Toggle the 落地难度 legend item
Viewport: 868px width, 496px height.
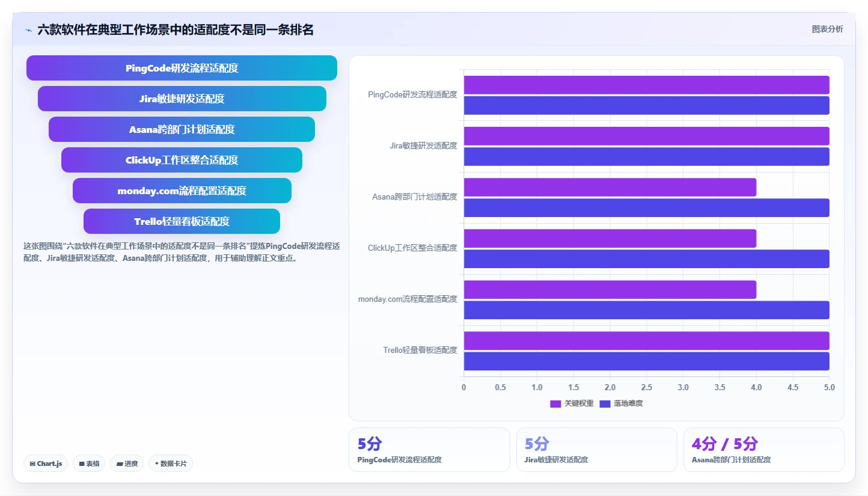(621, 403)
